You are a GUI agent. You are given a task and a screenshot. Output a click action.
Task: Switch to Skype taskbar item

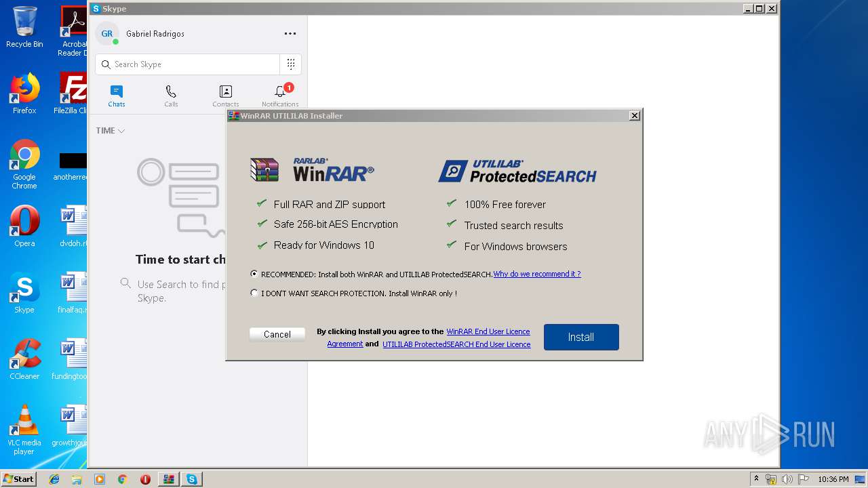point(192,479)
